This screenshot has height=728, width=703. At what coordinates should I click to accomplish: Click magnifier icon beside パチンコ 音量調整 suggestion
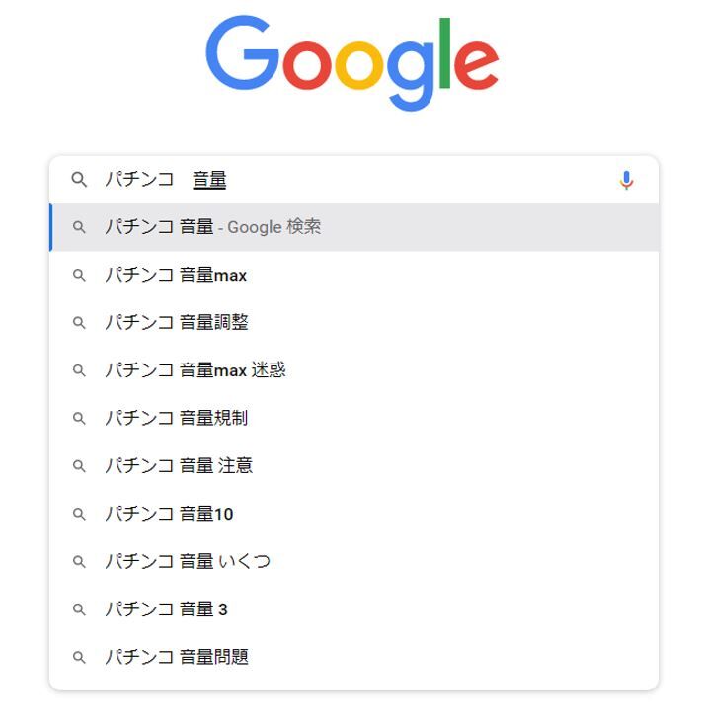click(x=79, y=322)
